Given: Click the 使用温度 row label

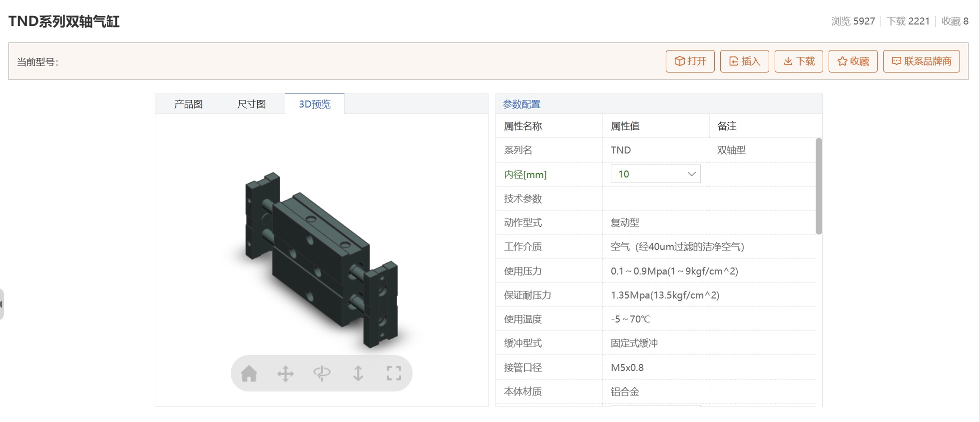Looking at the screenshot, I should point(523,319).
